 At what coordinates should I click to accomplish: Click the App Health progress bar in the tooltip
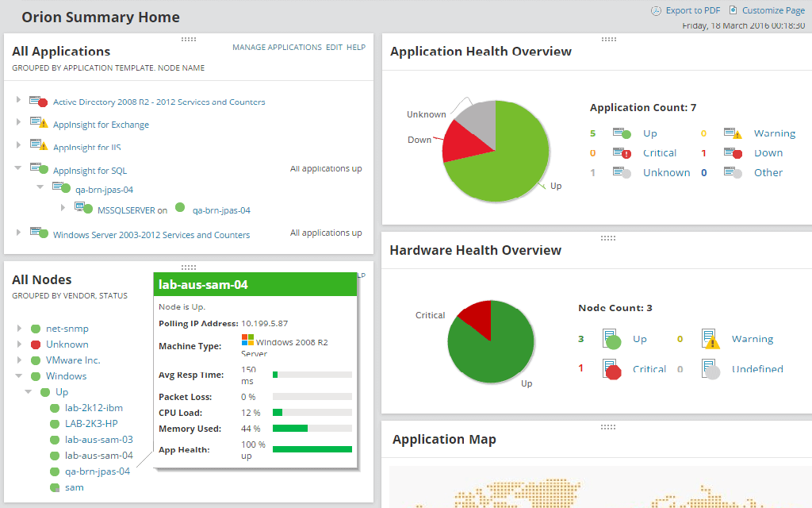tap(312, 448)
